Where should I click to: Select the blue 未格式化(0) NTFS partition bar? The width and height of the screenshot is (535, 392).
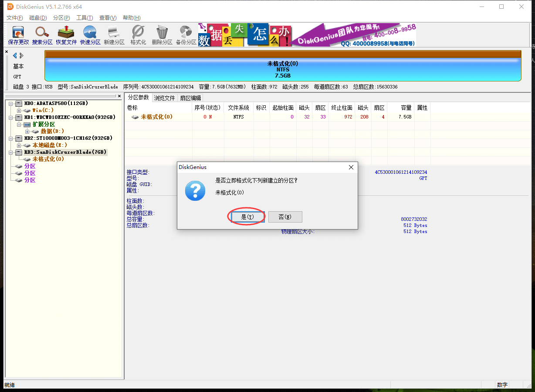pos(283,69)
